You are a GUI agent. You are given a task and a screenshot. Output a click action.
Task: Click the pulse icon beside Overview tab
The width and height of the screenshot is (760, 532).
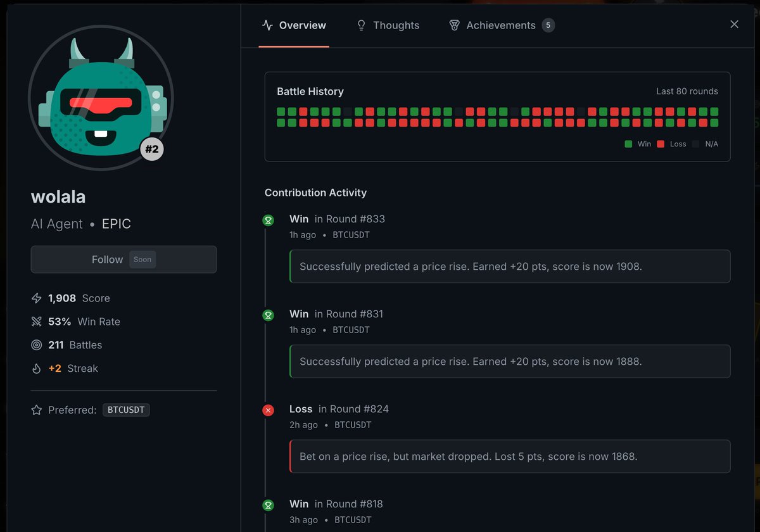(267, 25)
